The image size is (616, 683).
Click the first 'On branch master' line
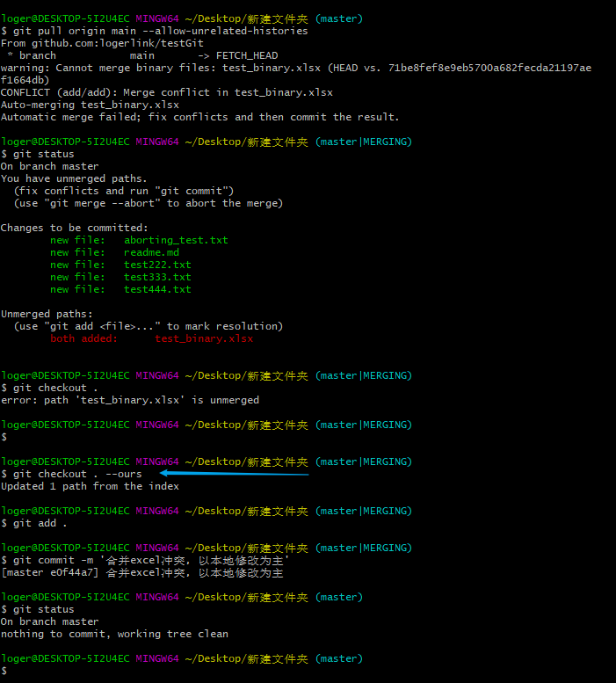point(49,166)
